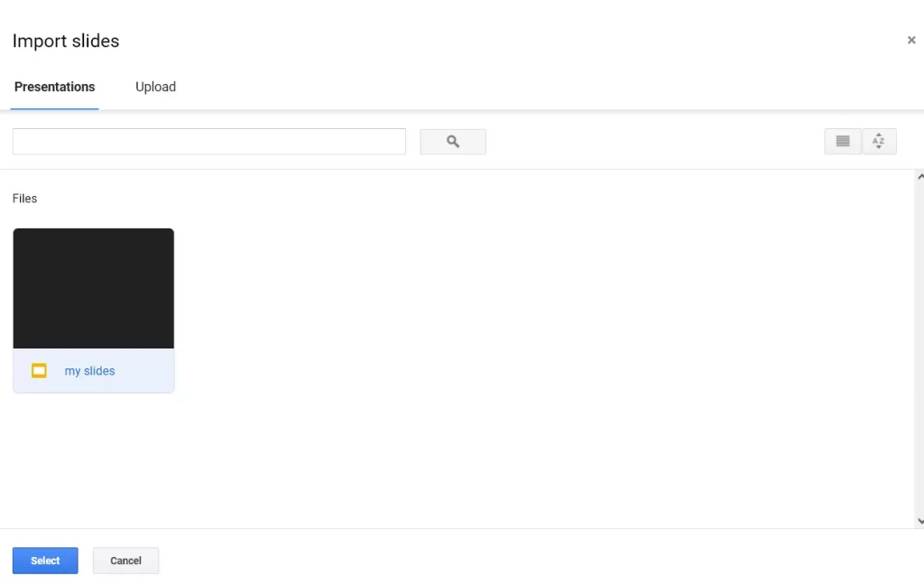Switch to the Upload tab
924x585 pixels.
tap(155, 87)
